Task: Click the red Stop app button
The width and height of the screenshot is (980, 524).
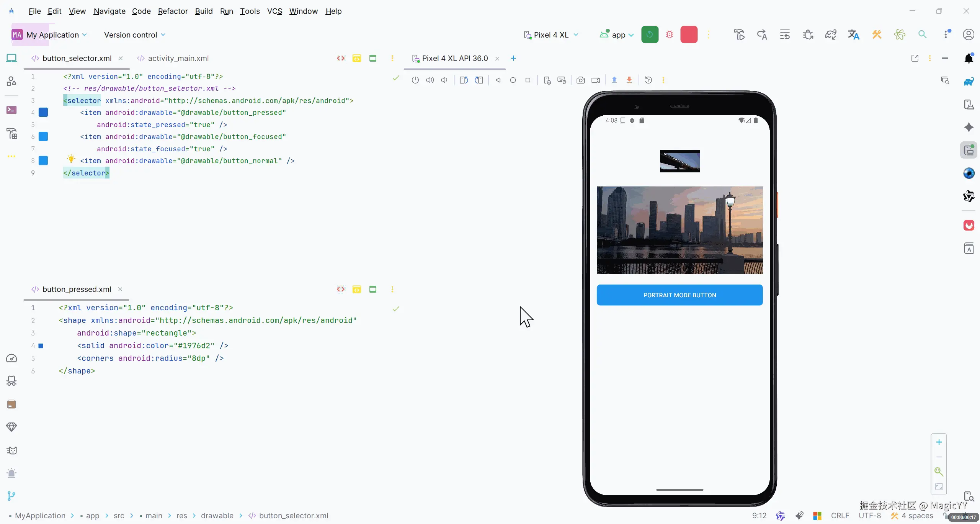Action: (x=689, y=35)
